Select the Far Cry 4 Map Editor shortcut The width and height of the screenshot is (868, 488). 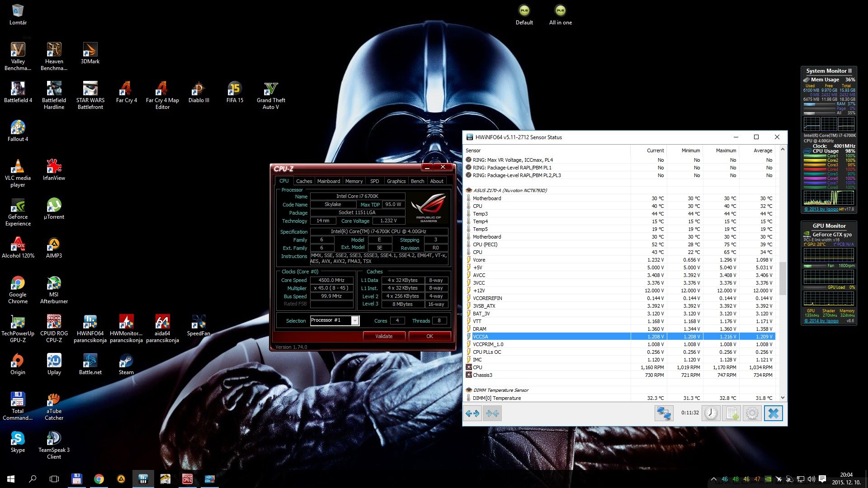(162, 95)
